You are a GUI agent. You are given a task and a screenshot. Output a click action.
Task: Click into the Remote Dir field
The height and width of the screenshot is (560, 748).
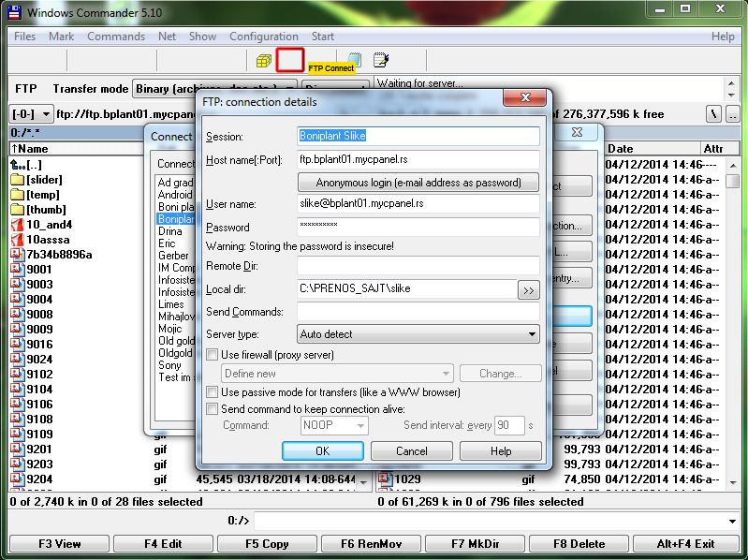click(x=418, y=266)
